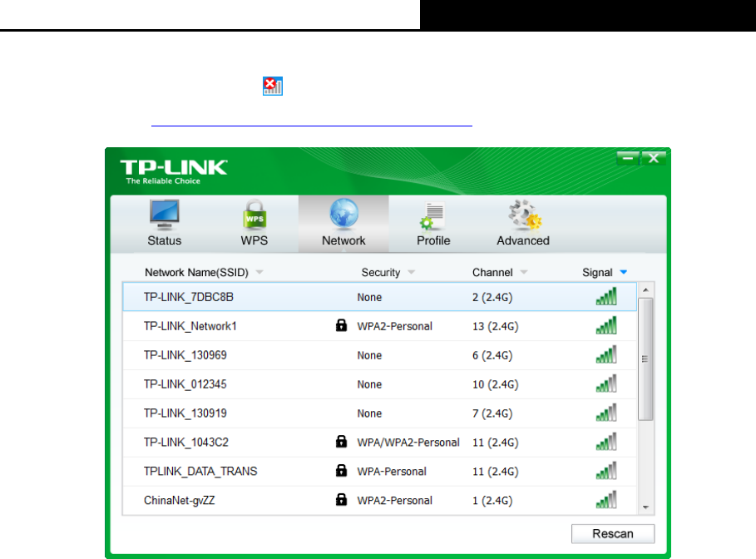Toggle the Signal column sort arrow
The image size is (756, 559).
pos(624,273)
